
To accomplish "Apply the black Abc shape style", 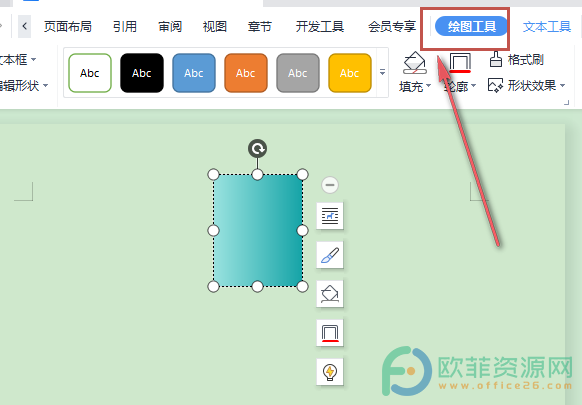I will coord(142,73).
